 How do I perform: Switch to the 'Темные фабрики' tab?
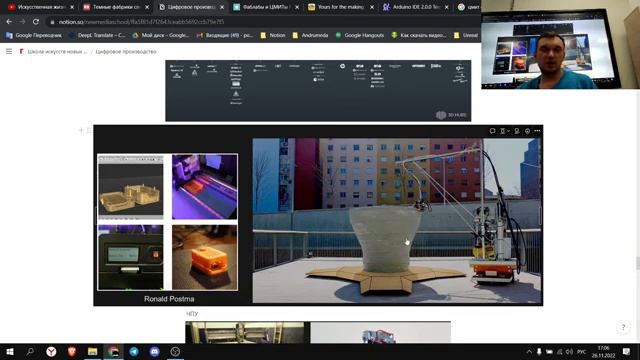tap(115, 7)
